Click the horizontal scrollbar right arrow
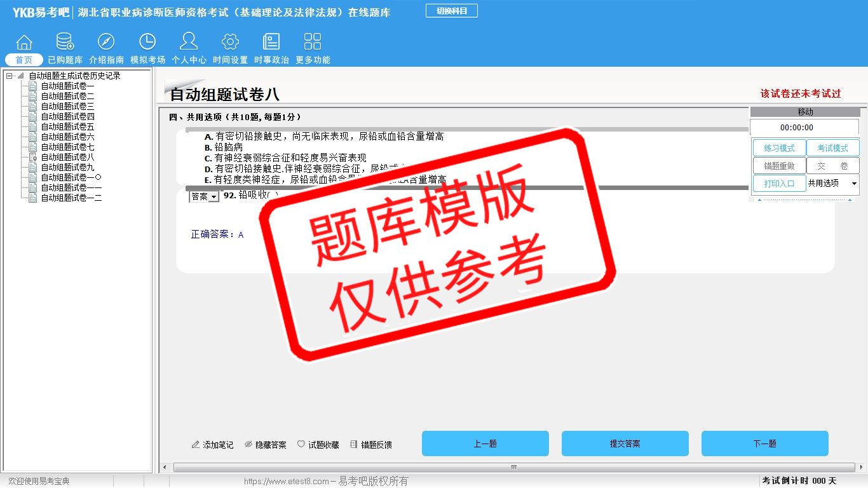This screenshot has width=868, height=488. tap(862, 468)
